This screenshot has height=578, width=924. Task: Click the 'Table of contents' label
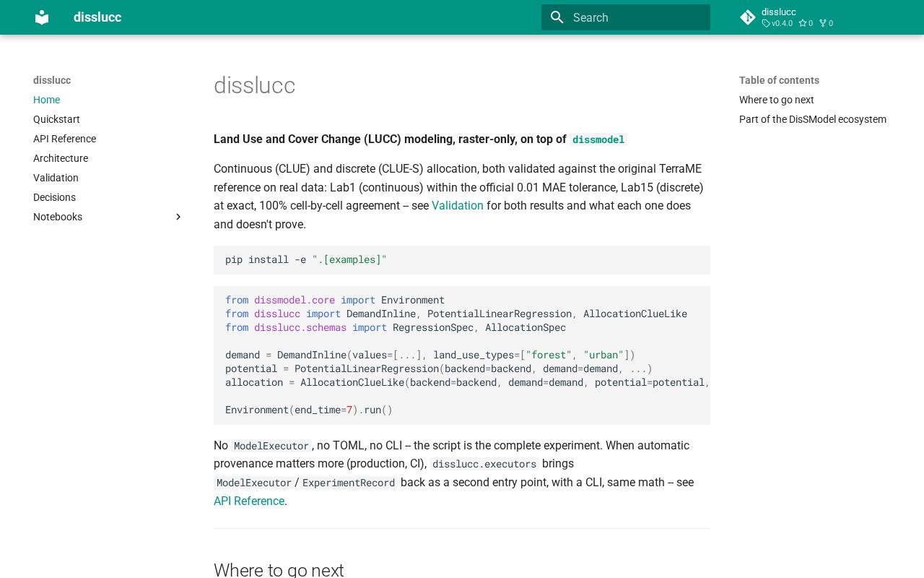(779, 80)
